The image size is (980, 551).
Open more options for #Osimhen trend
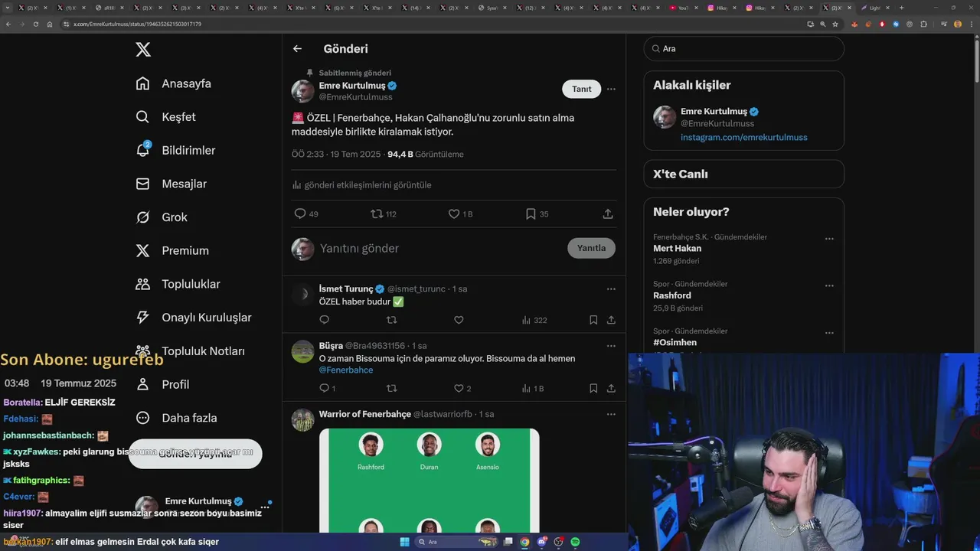(828, 333)
